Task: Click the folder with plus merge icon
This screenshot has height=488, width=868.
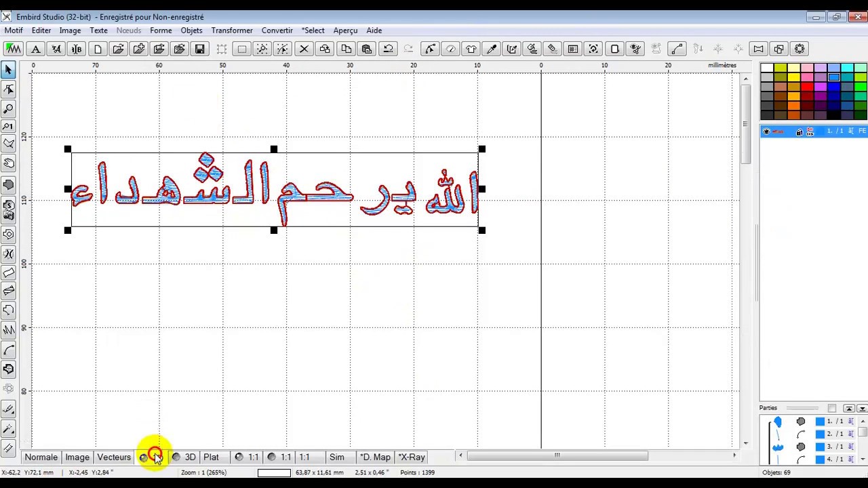Action: [139, 49]
